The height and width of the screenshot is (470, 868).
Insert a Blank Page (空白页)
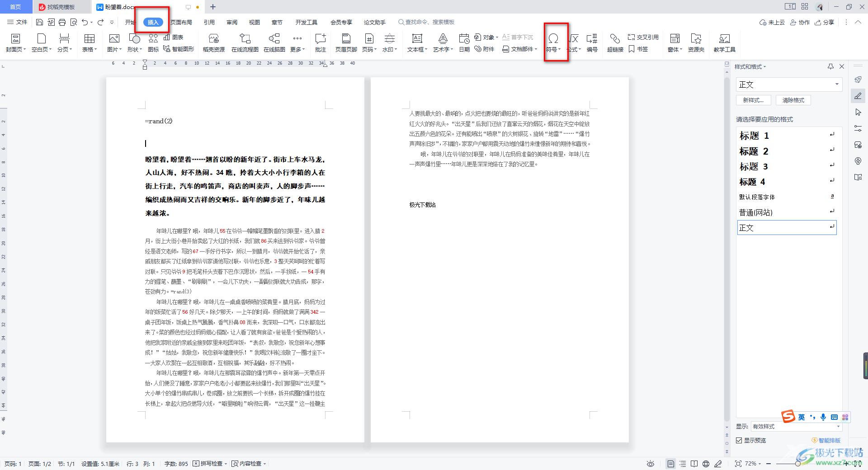[x=42, y=43]
